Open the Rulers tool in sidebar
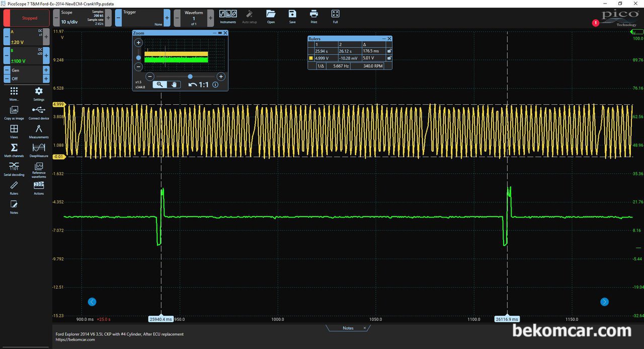 coord(14,188)
